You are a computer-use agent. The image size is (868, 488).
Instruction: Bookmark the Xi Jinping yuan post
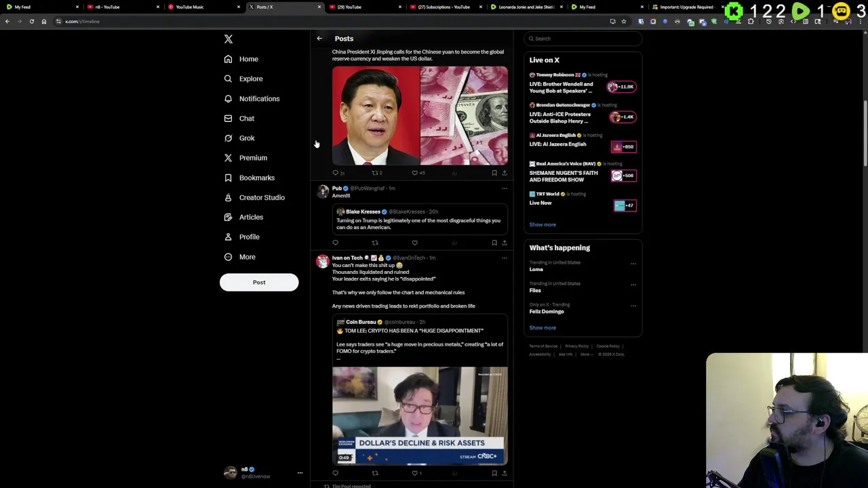tap(494, 173)
